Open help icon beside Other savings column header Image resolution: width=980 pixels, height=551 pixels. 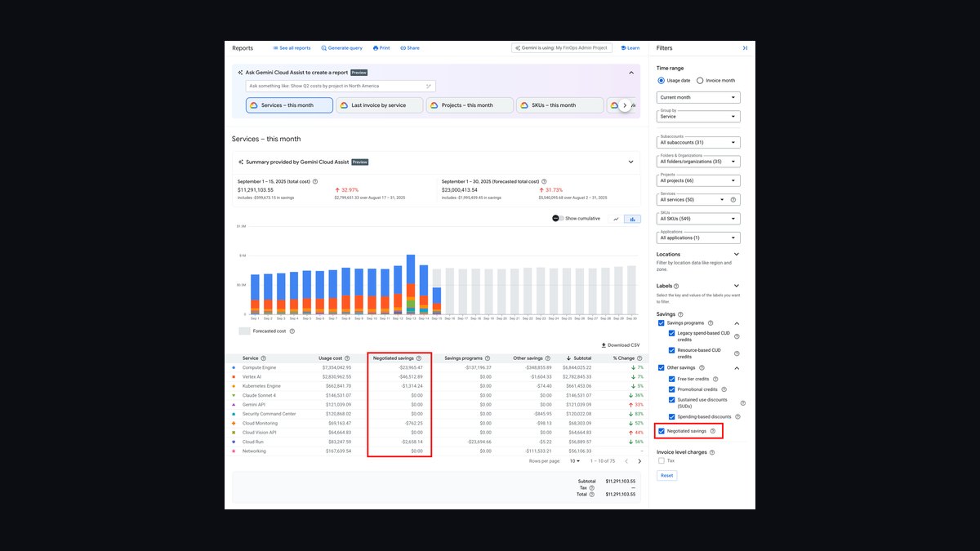[x=549, y=358]
